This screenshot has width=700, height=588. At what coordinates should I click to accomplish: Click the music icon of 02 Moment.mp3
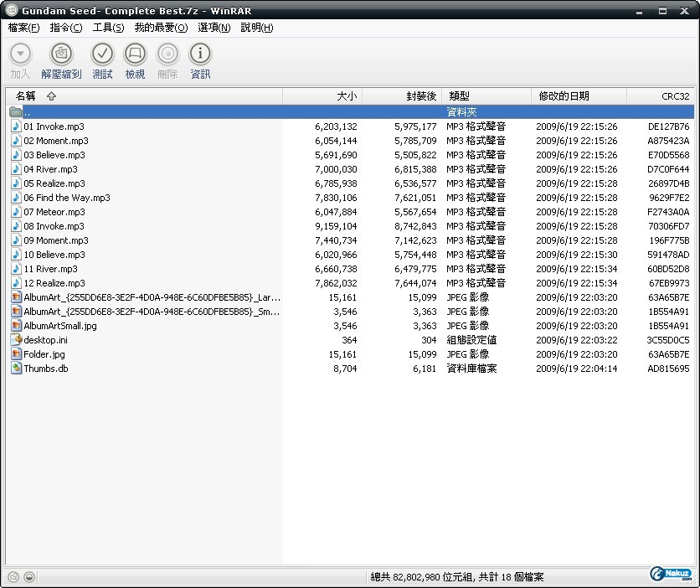(x=16, y=141)
